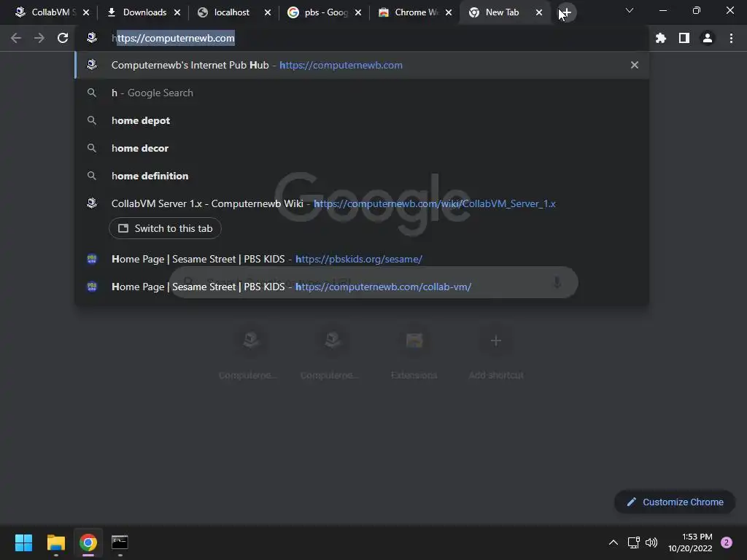The image size is (747, 560).
Task: Select 'h - Google Search' suggestion
Action: tap(362, 93)
